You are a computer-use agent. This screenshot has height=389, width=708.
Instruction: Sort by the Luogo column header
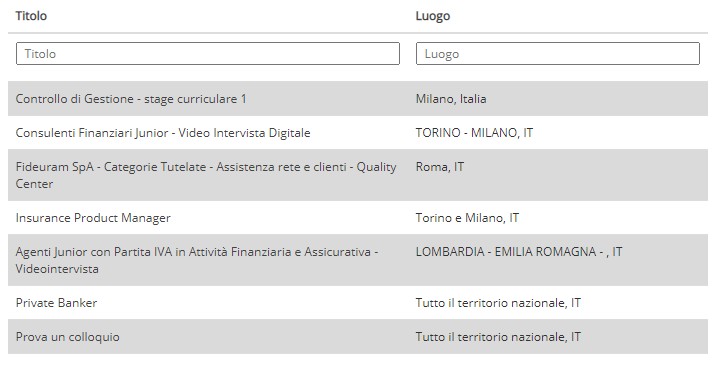pos(433,16)
